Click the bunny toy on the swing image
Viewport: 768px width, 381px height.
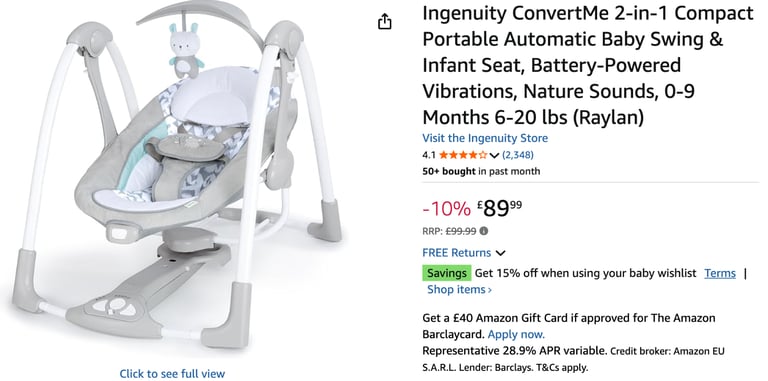tap(186, 50)
